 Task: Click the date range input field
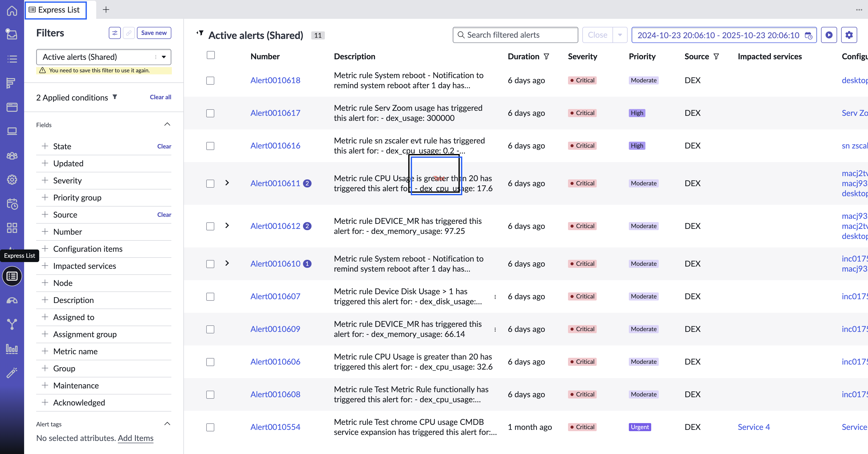(724, 35)
